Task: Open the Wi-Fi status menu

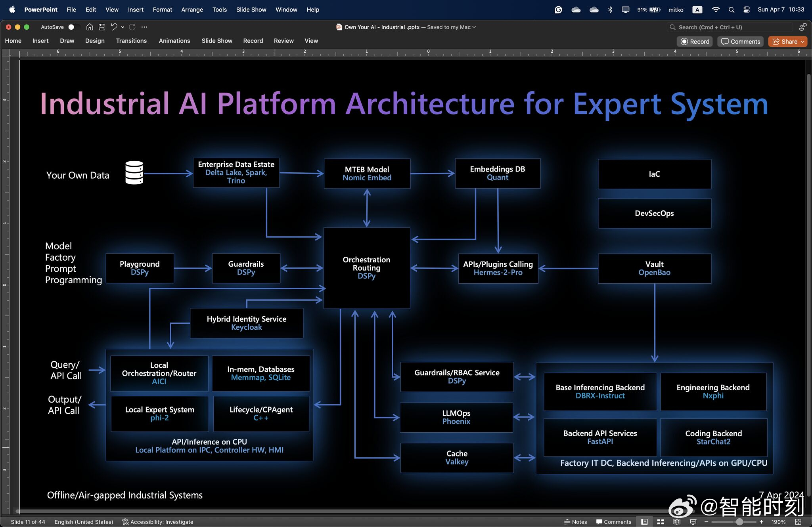Action: [716, 10]
